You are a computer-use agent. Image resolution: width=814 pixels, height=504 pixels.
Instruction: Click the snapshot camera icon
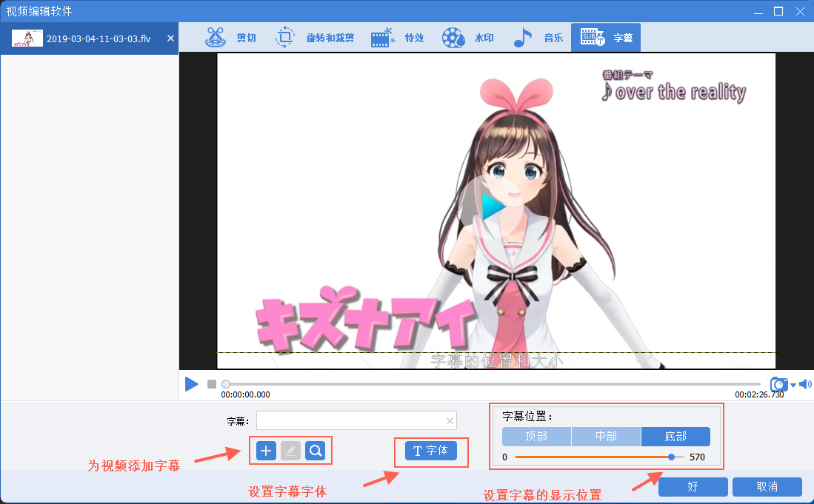coord(778,384)
